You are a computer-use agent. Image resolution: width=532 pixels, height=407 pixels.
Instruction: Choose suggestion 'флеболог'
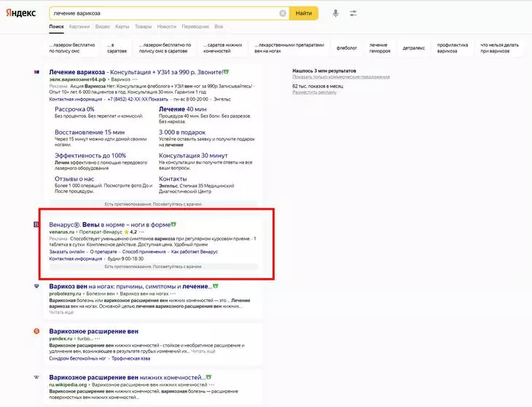click(x=346, y=48)
